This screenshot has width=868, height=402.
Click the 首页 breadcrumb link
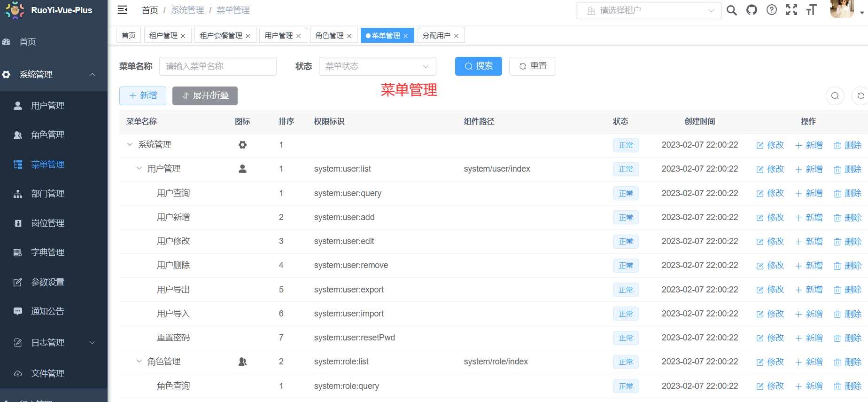click(x=150, y=10)
